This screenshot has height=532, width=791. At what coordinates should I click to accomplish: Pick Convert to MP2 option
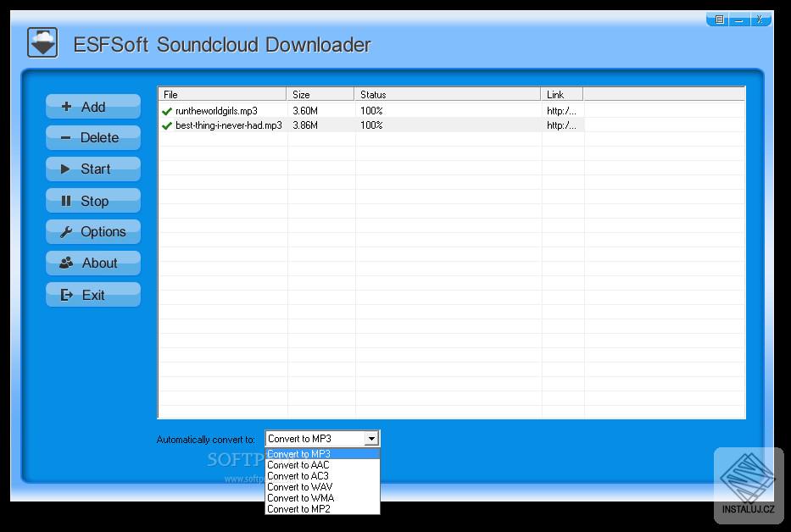tap(322, 509)
